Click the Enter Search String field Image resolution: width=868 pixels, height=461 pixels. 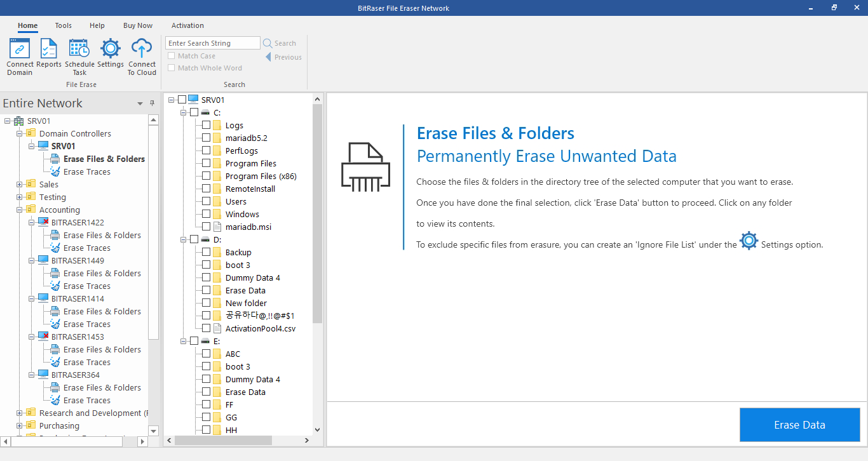tap(213, 43)
